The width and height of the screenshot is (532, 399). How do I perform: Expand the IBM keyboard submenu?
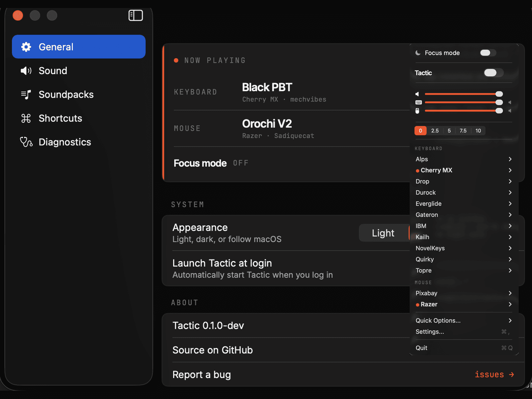pos(464,226)
